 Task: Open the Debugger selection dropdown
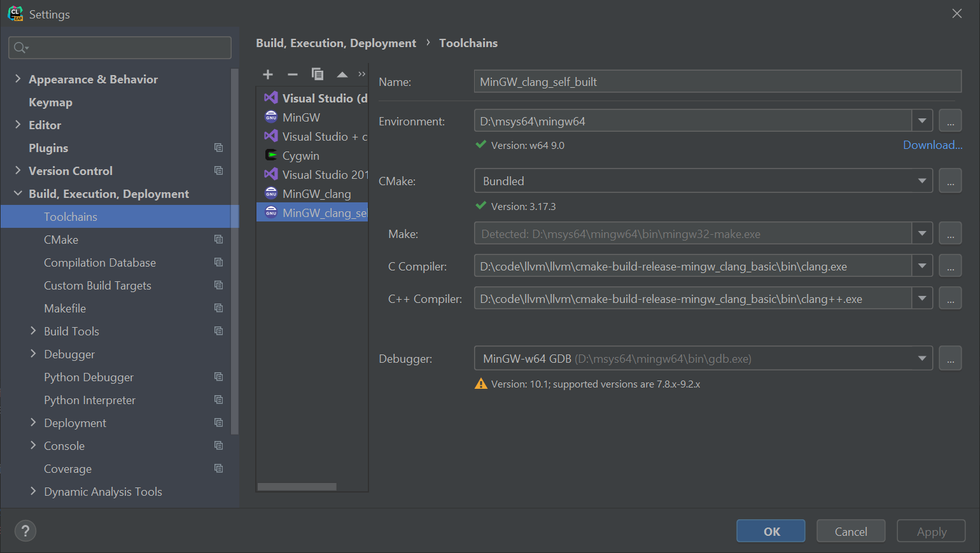click(922, 358)
